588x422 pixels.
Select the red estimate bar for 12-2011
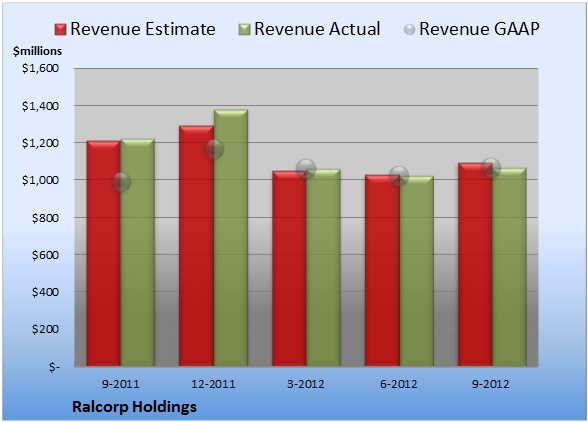196,246
